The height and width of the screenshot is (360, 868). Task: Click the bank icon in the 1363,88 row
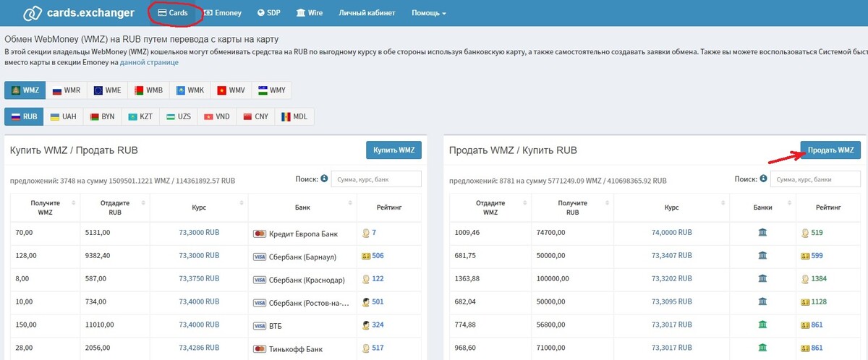click(762, 279)
